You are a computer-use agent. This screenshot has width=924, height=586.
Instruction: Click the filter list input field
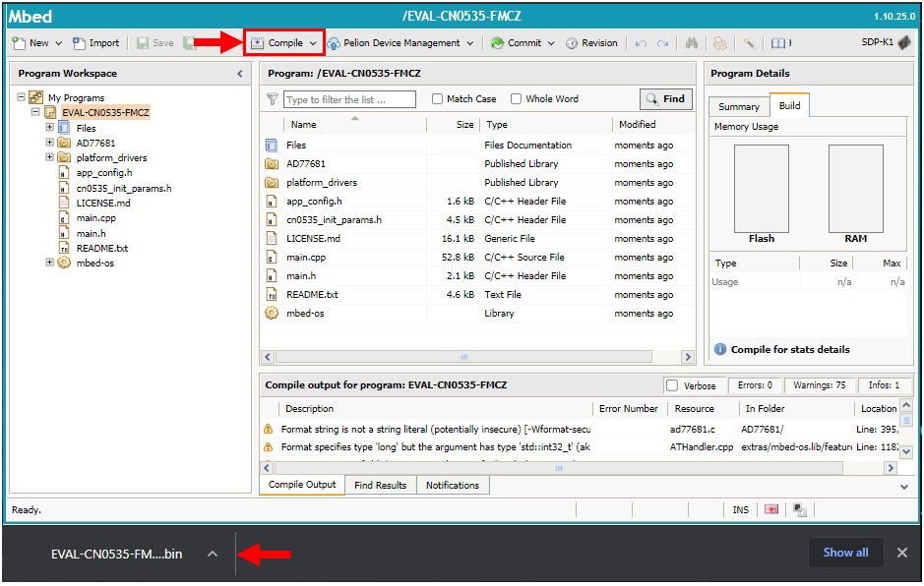tap(349, 99)
